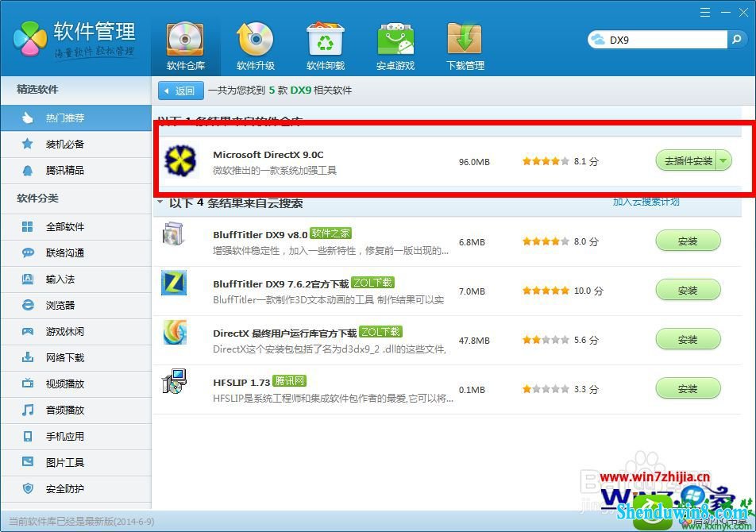Click the BluffTitler DX9 7.6.2 Z icon
The width and height of the screenshot is (756, 532).
point(174,283)
